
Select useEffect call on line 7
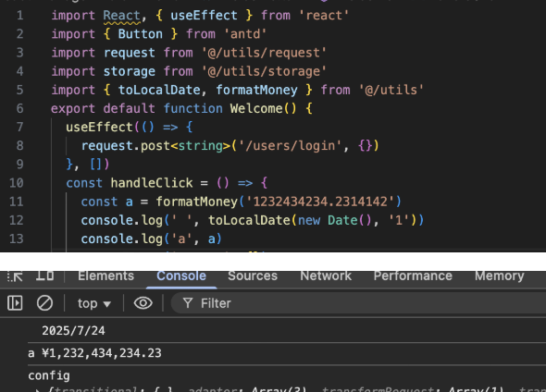coord(99,128)
